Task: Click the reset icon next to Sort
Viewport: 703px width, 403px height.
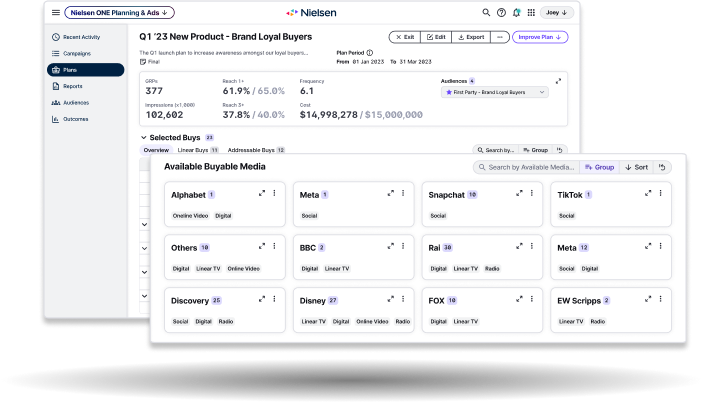Action: tap(662, 167)
